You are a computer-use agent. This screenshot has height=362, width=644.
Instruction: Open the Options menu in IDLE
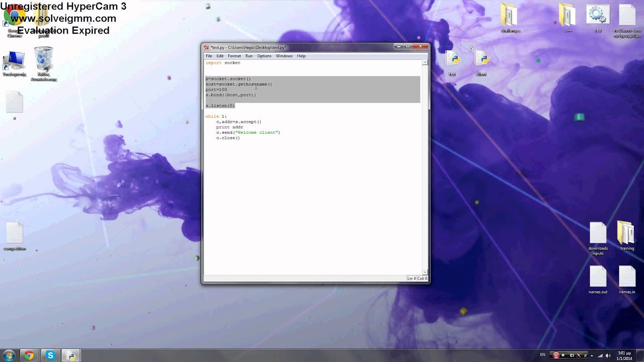(264, 56)
